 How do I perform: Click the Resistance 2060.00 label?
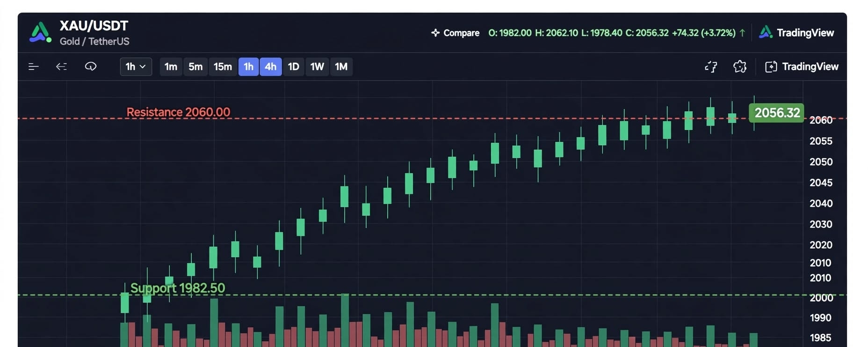tap(178, 112)
